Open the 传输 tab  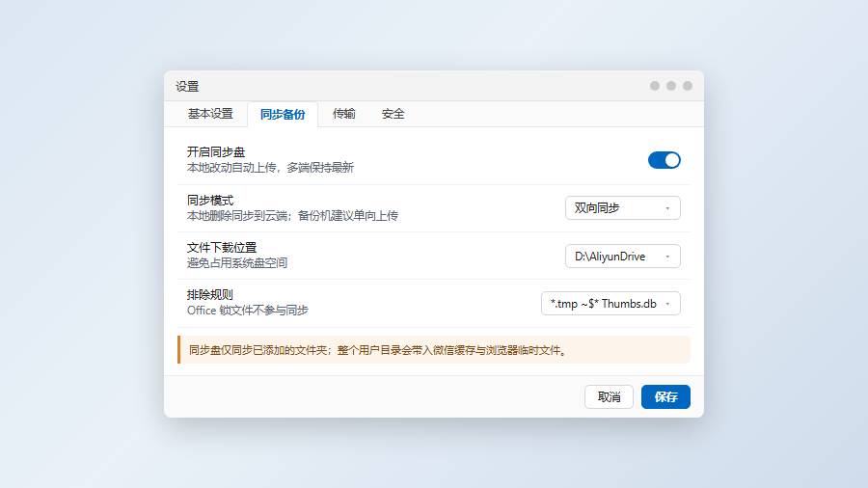[343, 114]
